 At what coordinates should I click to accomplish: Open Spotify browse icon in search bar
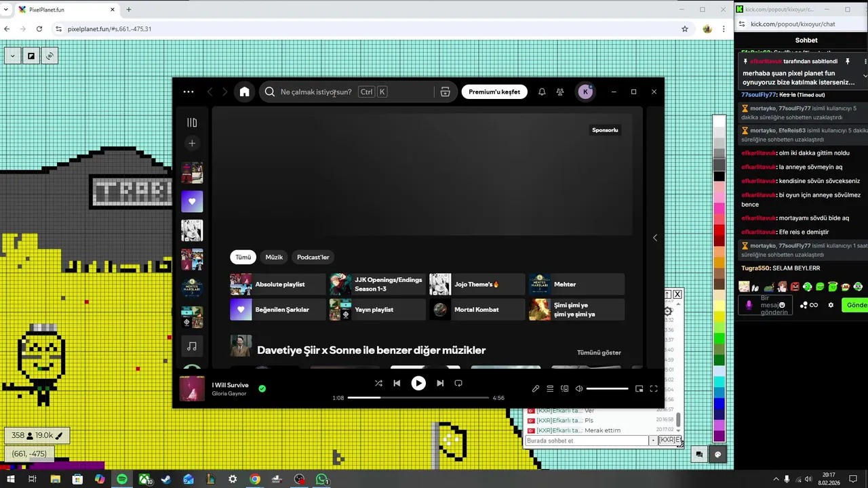point(445,92)
